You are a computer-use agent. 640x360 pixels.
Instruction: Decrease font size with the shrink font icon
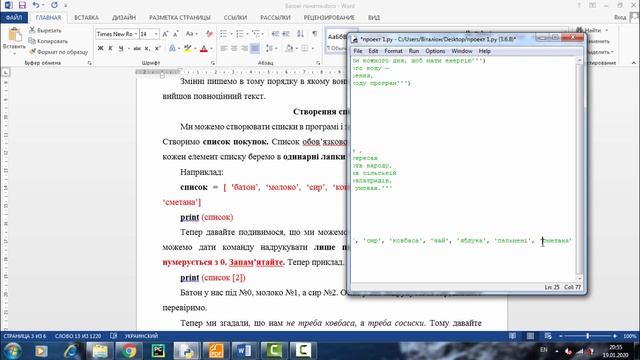[176, 34]
